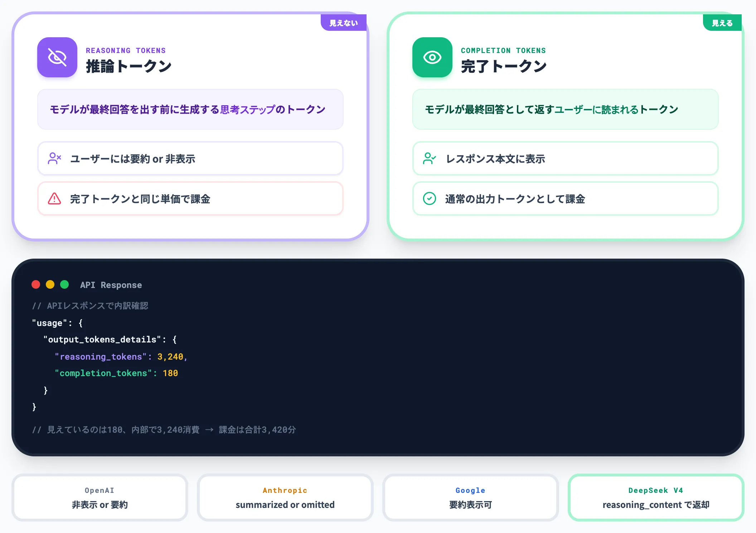Click the "output_tokens_details" code line
This screenshot has height=533, width=756.
coord(110,339)
